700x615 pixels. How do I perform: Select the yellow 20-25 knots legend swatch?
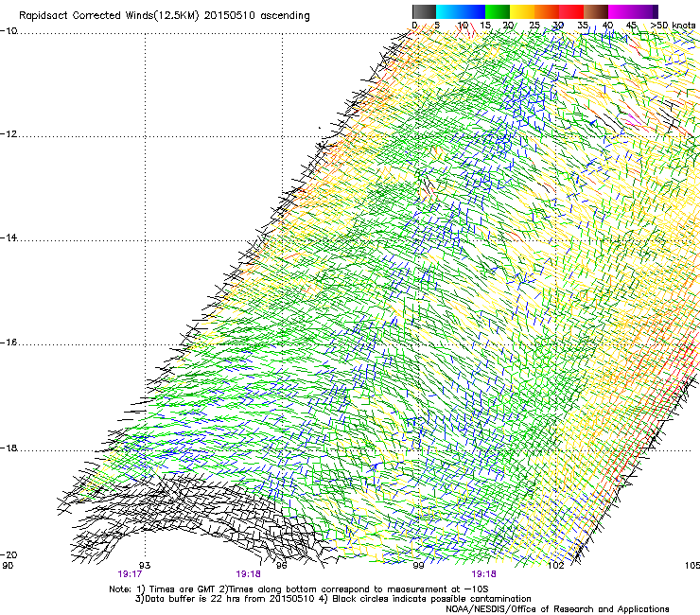coord(522,11)
